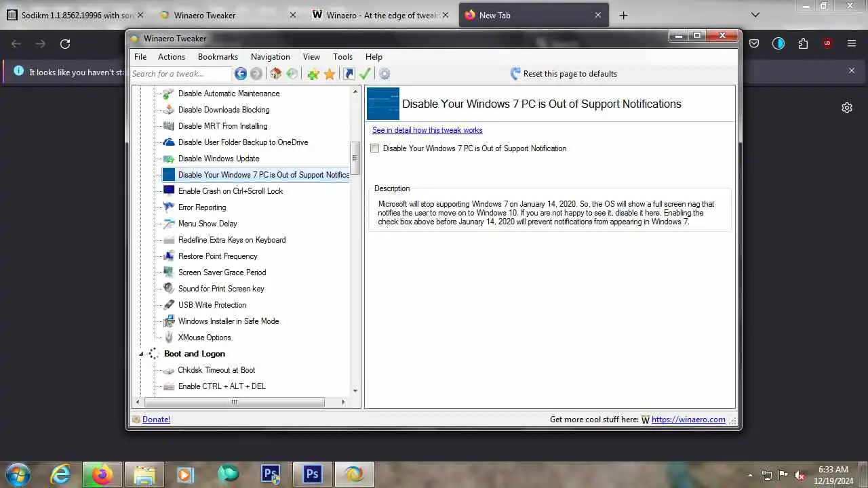Select Restore Point Frequency tweak
868x488 pixels.
point(218,256)
